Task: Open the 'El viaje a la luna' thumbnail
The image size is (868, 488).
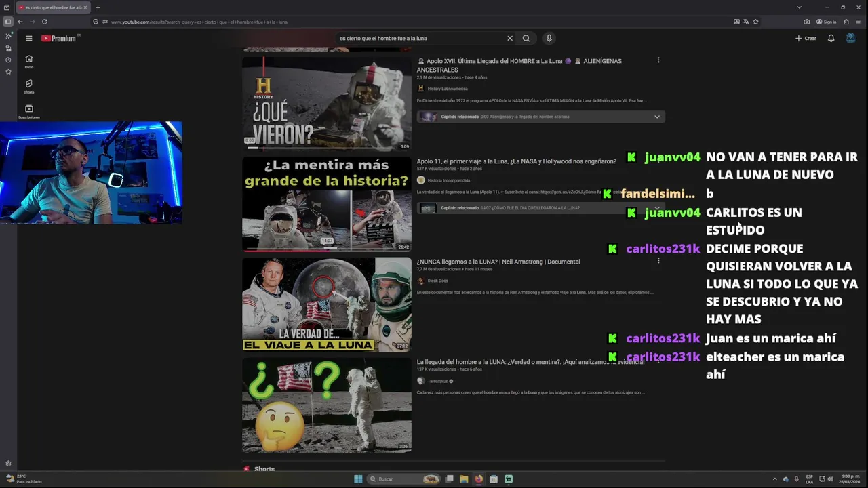Action: 327,304
